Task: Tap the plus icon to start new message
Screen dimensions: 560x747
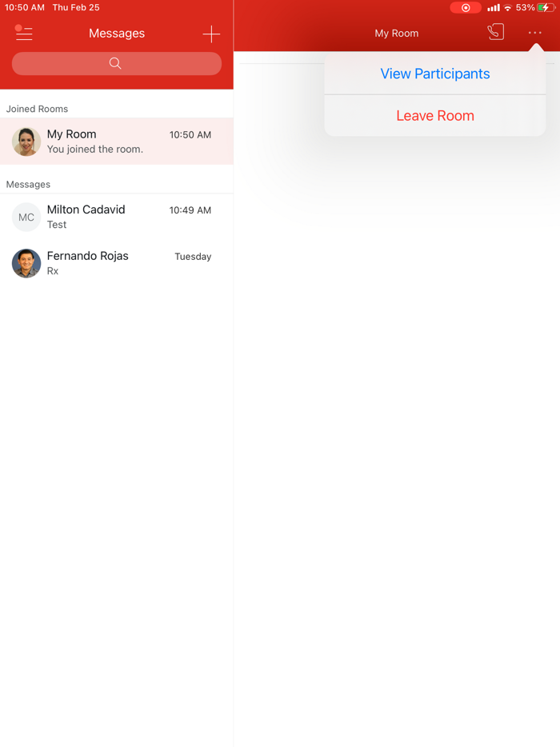Action: (x=211, y=34)
